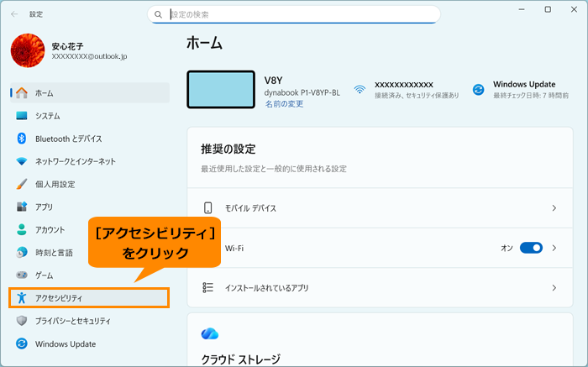The width and height of the screenshot is (588, 367).
Task: Click the Gaming controller icon
Action: [22, 275]
